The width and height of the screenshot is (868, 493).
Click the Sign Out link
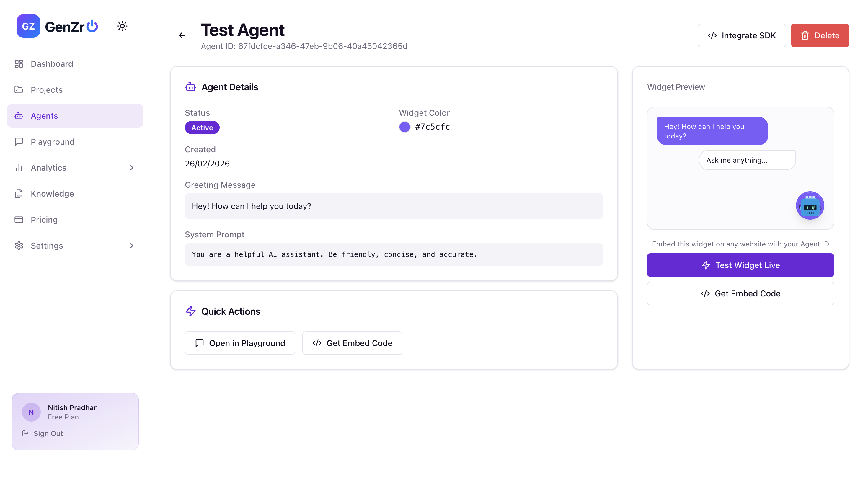click(x=48, y=433)
